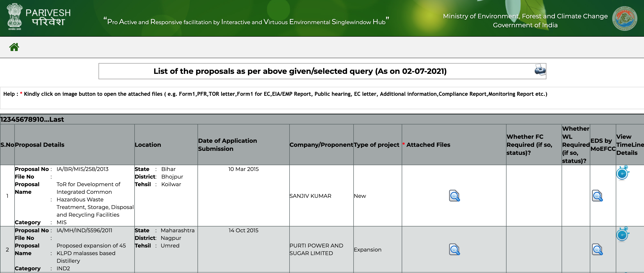Click the Type of project column header
Image resolution: width=644 pixels, height=273 pixels.
[376, 145]
